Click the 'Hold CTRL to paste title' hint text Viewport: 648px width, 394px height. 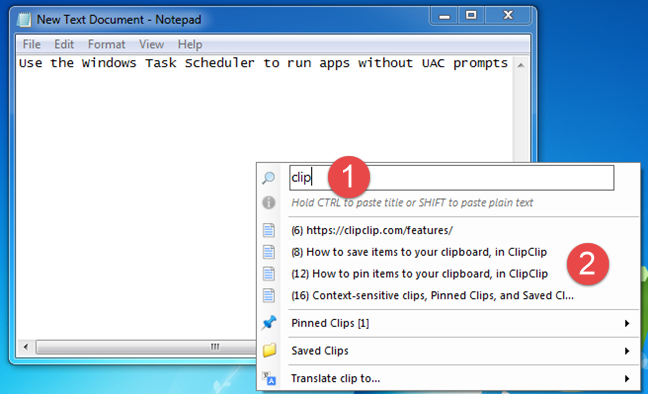(412, 203)
